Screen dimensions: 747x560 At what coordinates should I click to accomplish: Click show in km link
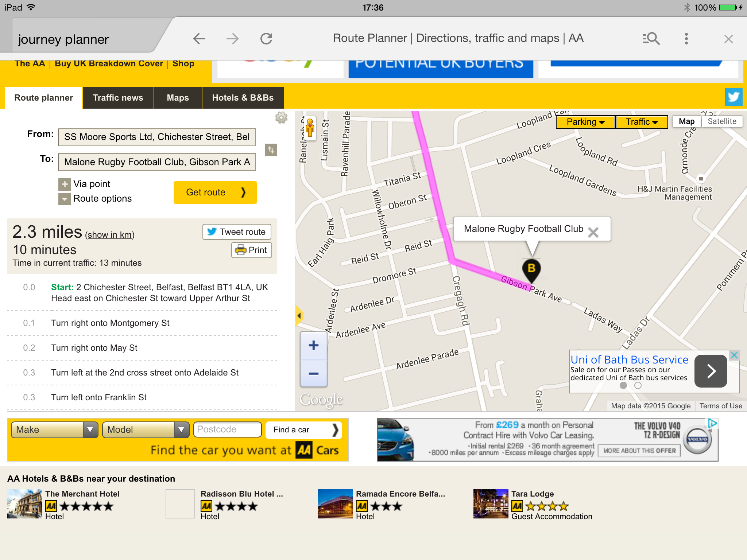110,235
